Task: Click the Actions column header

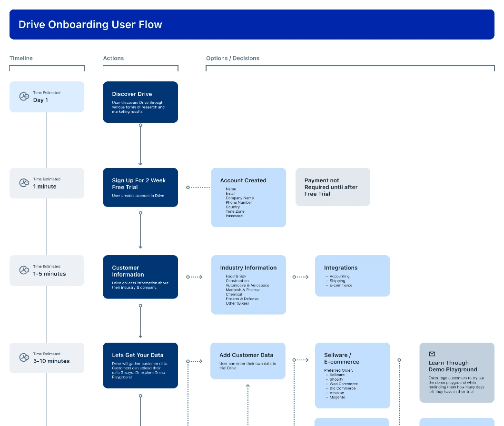Action: [x=113, y=58]
